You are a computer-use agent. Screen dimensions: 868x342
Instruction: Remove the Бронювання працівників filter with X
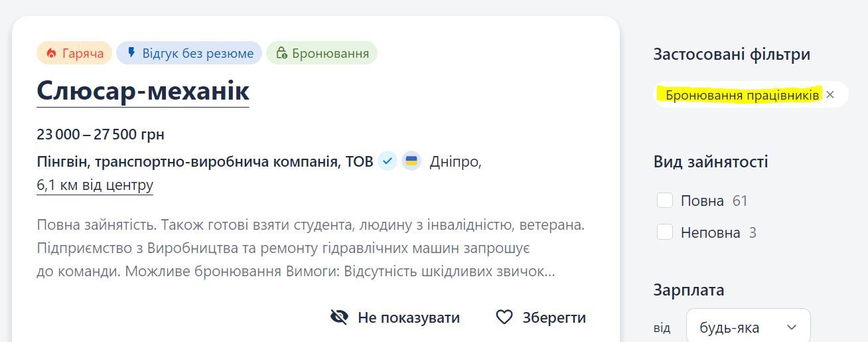[x=830, y=95]
